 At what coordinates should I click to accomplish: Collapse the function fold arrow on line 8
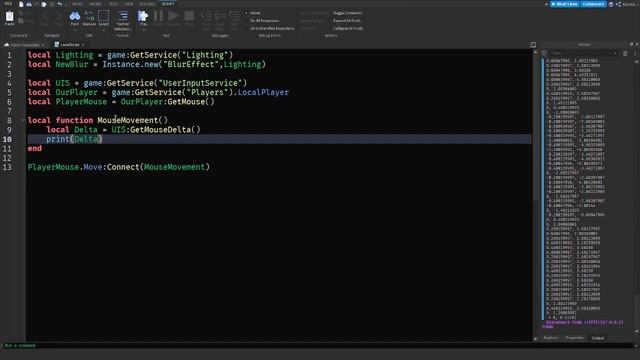point(23,120)
